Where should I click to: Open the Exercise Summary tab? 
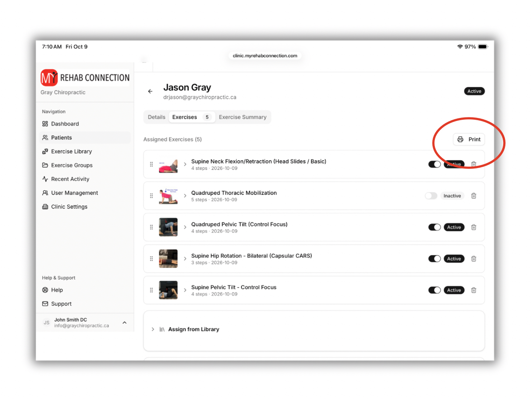pos(243,117)
